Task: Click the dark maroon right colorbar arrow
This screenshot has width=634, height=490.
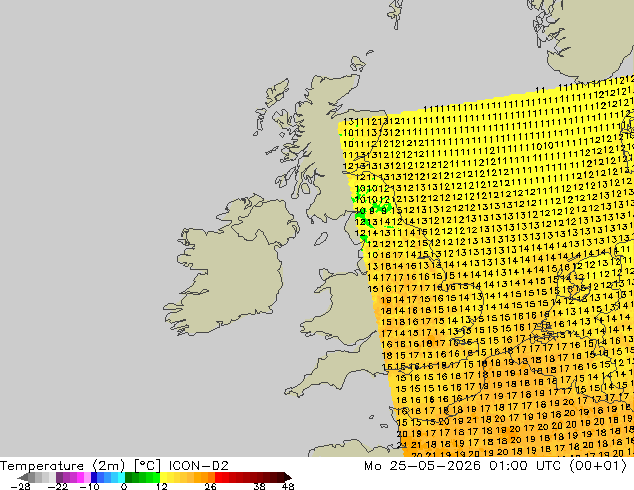Action: tap(288, 477)
